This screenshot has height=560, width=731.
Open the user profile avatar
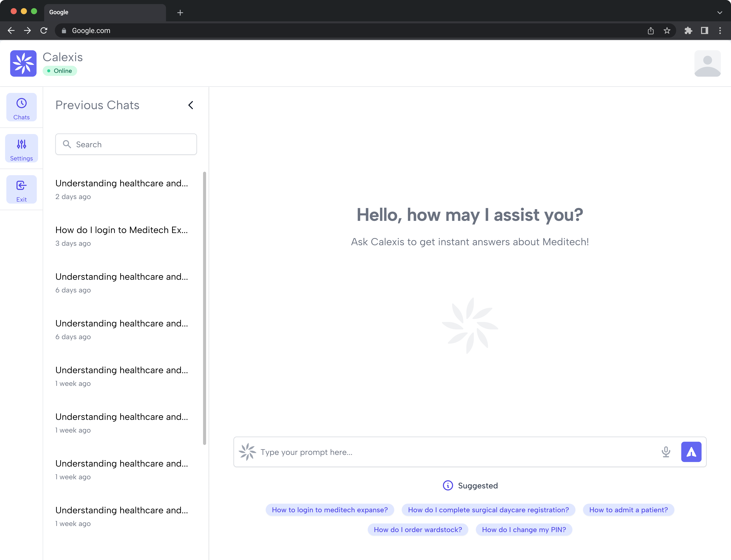tap(707, 63)
